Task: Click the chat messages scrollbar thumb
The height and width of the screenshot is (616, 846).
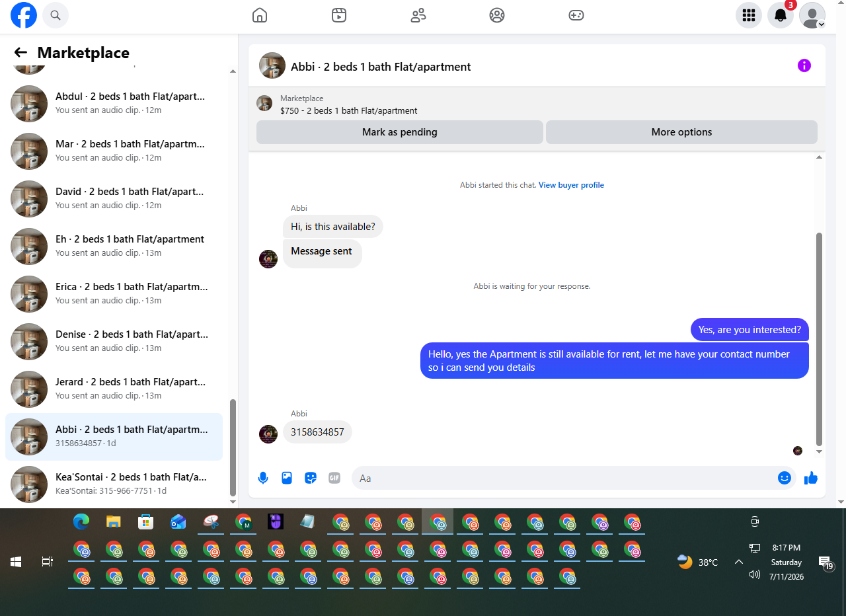Action: pyautogui.click(x=820, y=339)
